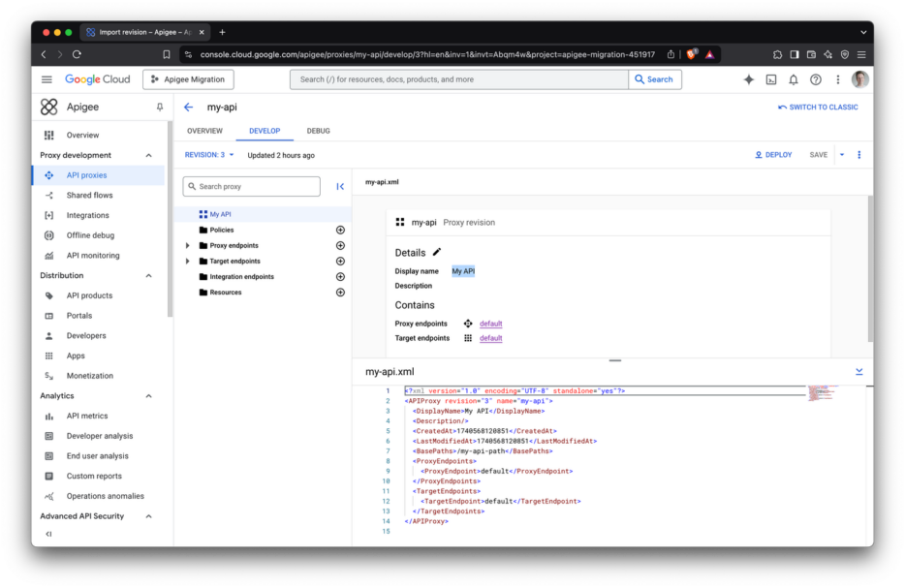Collapse the my-api.xml code editor pane
This screenshot has height=588, width=905.
[858, 372]
